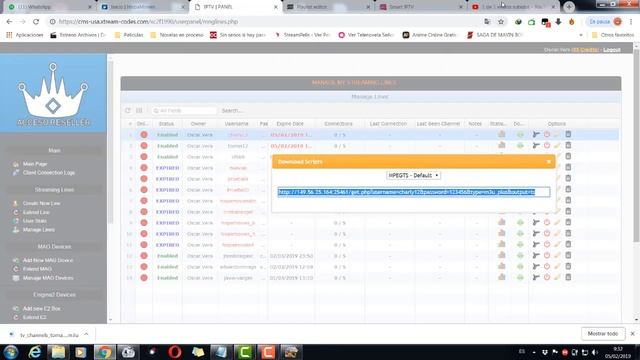Expand the hidden bookmarks overflow chevron
The width and height of the screenshot is (640, 360).
581,35
